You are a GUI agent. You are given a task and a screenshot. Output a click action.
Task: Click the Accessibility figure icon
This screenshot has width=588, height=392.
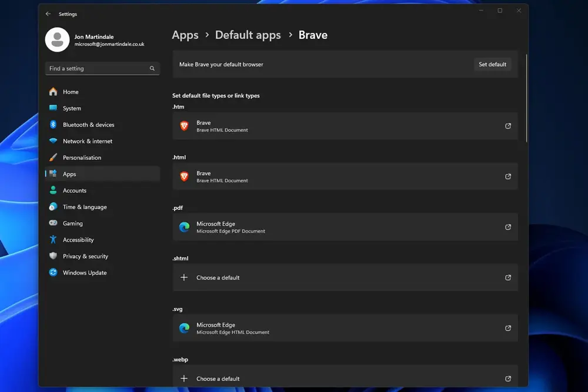tap(54, 239)
